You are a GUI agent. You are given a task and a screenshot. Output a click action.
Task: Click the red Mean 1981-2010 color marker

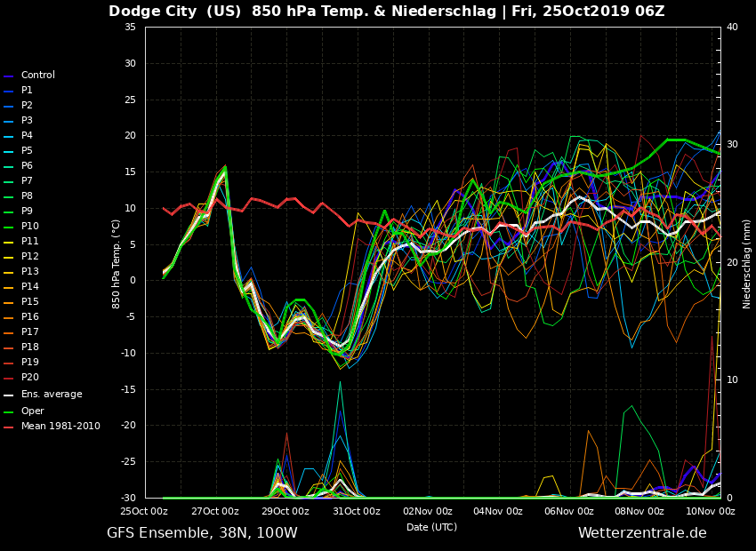(8, 427)
